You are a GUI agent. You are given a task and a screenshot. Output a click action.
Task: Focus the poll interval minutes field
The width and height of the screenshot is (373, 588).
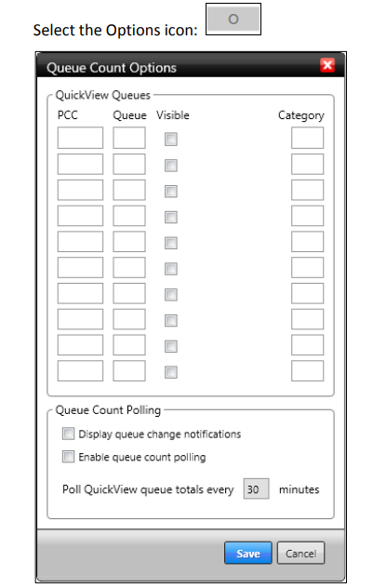click(x=256, y=488)
